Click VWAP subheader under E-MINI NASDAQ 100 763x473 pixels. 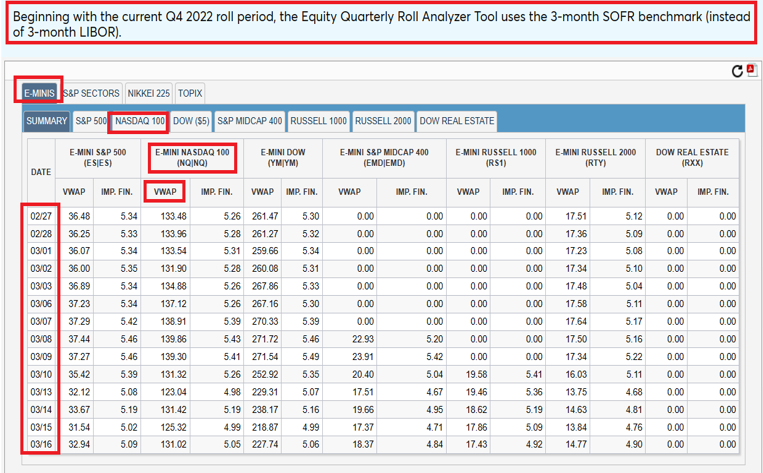point(165,192)
